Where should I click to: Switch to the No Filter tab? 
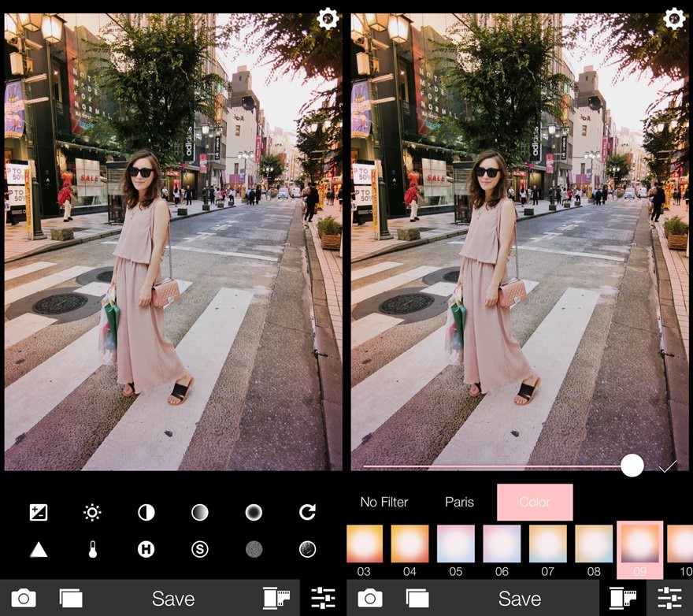(x=384, y=502)
